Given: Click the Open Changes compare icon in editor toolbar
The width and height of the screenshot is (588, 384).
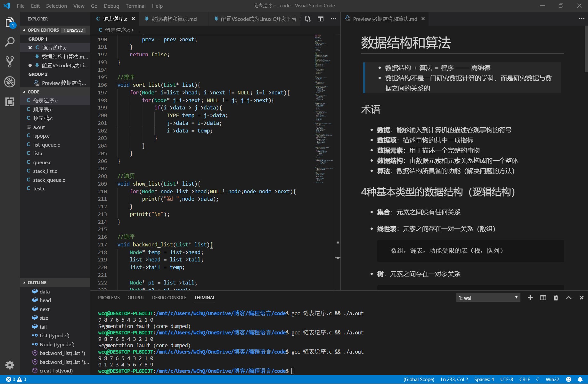Looking at the screenshot, I should point(308,19).
